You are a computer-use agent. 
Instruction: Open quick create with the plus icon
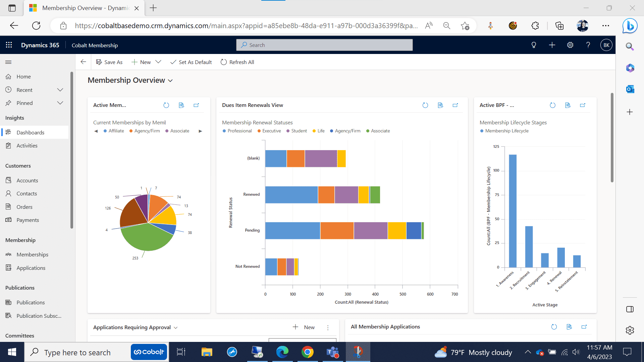click(x=552, y=45)
